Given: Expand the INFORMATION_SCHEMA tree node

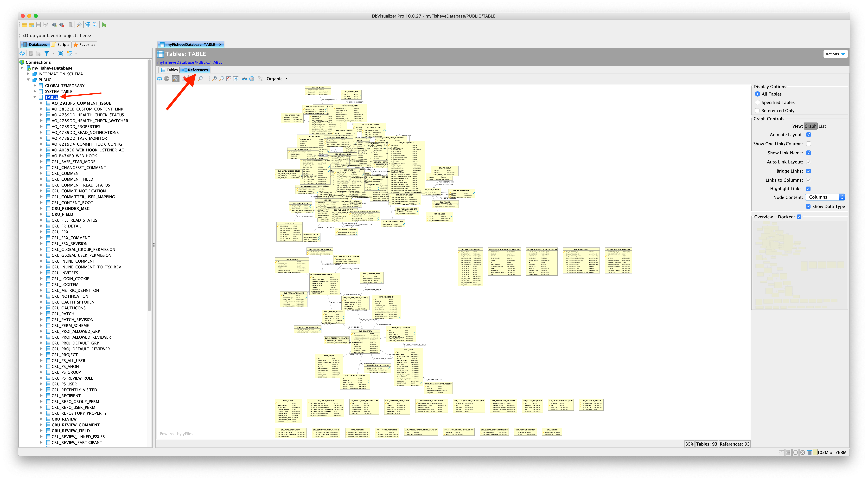Looking at the screenshot, I should pos(28,74).
